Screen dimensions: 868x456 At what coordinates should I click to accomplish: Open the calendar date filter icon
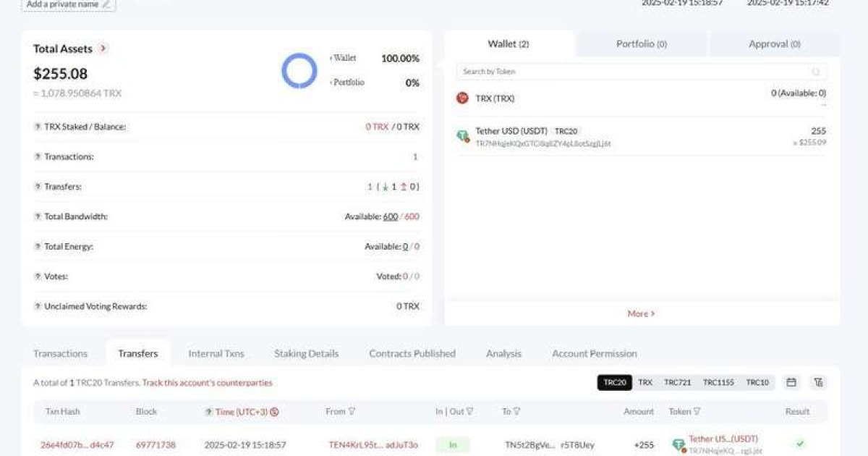(x=791, y=382)
